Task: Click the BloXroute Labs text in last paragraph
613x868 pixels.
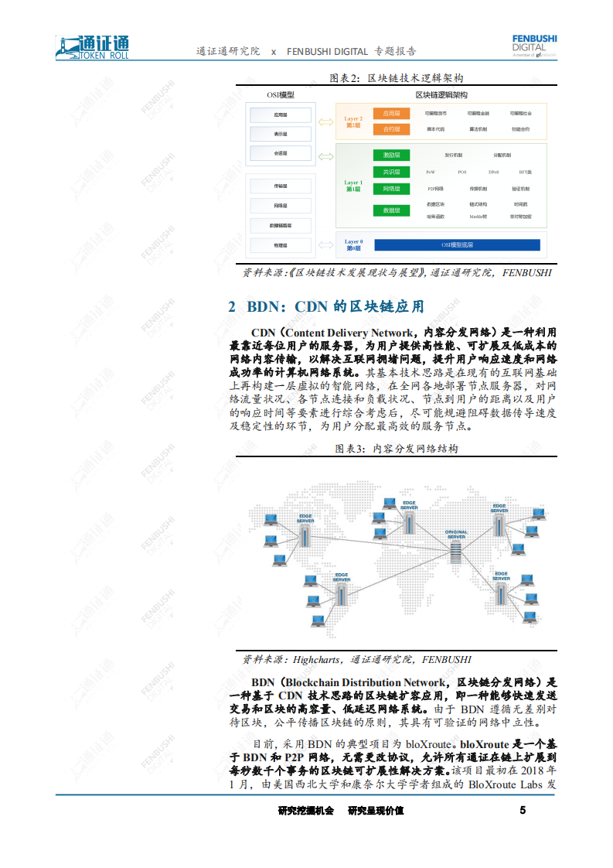Action: [505, 784]
